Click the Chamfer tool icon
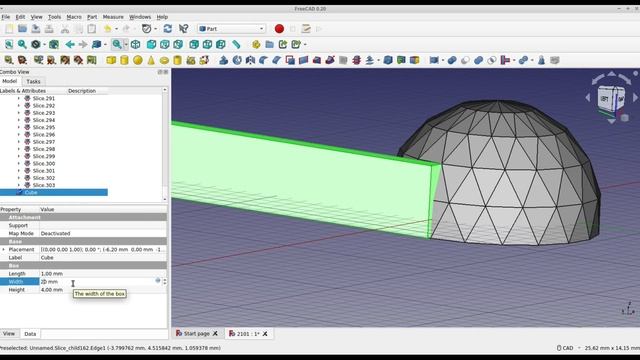Viewport: 640px width, 360px height. coord(277,60)
